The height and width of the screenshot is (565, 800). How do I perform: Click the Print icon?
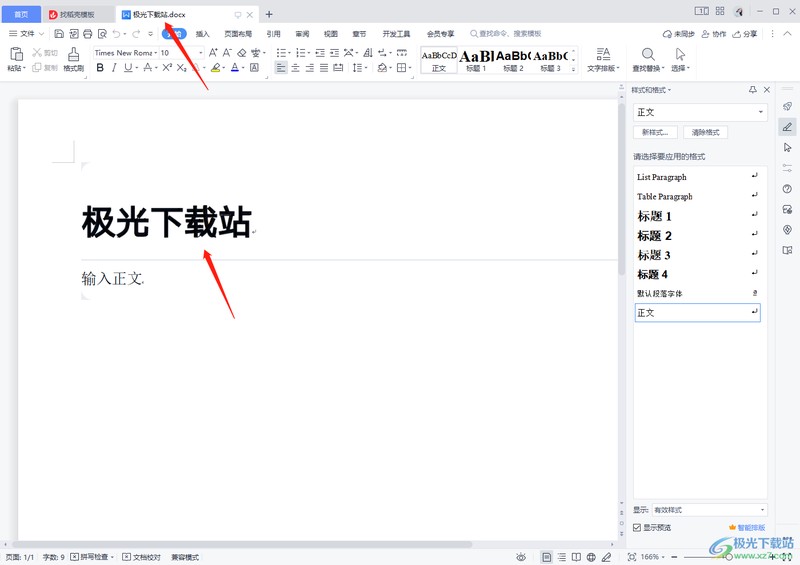tap(88, 34)
